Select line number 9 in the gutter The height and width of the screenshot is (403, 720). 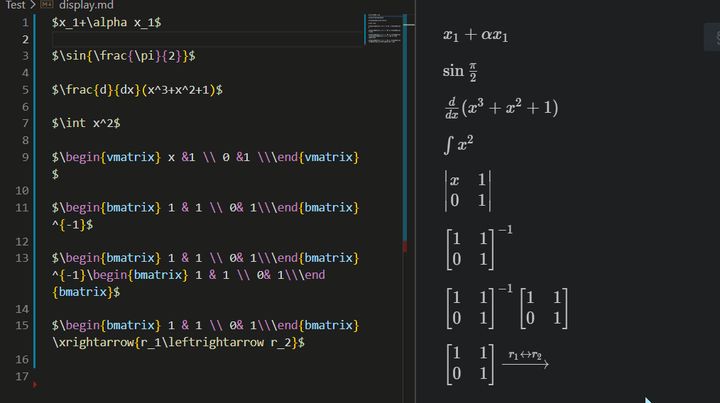click(25, 157)
